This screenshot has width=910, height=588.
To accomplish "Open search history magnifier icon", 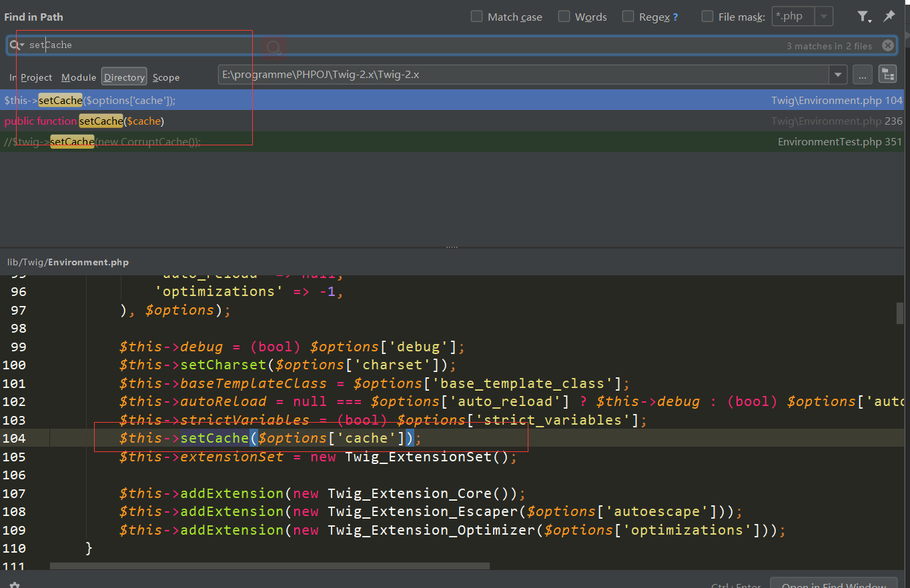I will (x=16, y=45).
